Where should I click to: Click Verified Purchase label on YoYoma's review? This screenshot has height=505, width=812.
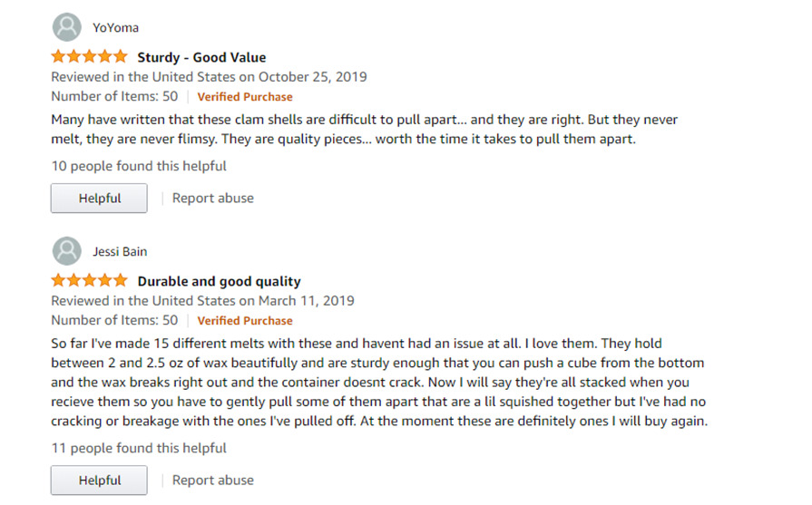point(245,97)
